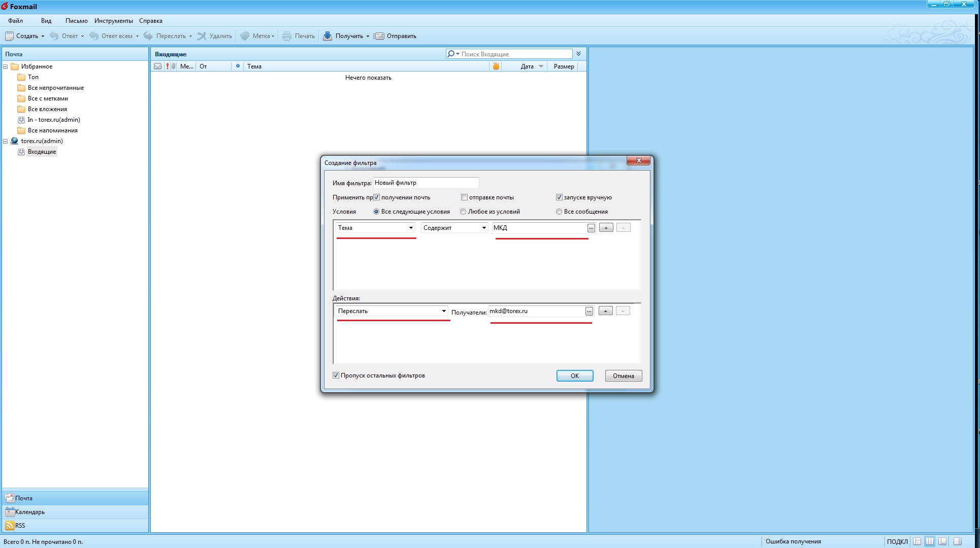Image resolution: width=980 pixels, height=548 pixels.
Task: Open the RSS section icon
Action: pos(10,526)
